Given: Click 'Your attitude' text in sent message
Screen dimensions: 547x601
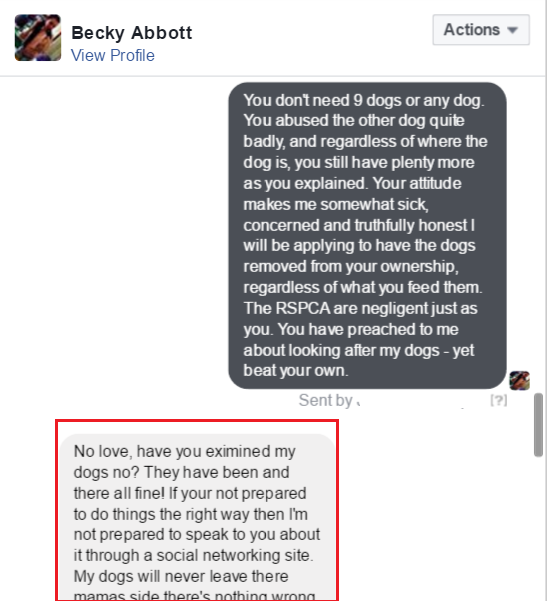Looking at the screenshot, I should point(417,183).
